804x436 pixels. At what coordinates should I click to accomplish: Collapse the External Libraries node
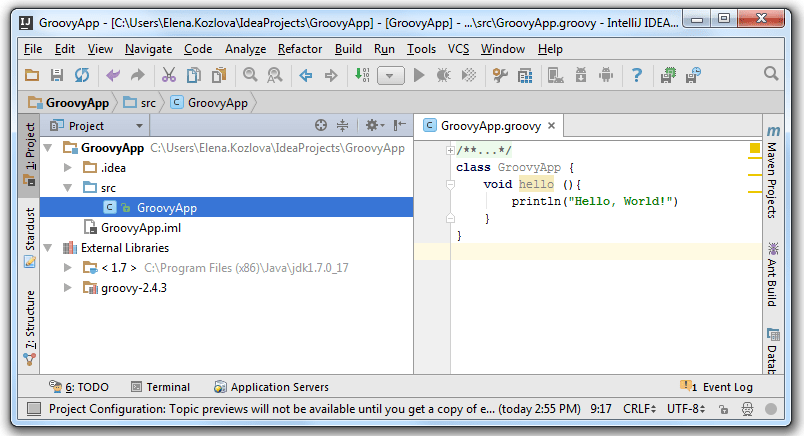coord(49,248)
